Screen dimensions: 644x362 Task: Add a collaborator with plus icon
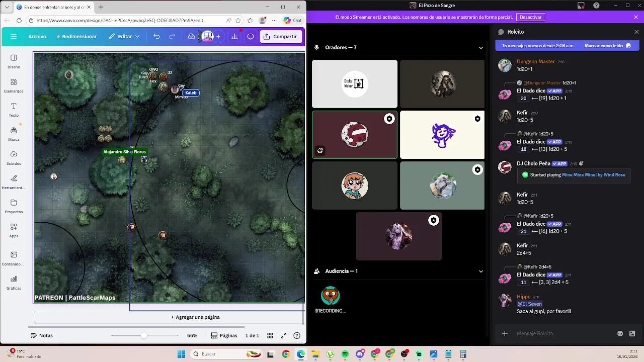[218, 37]
